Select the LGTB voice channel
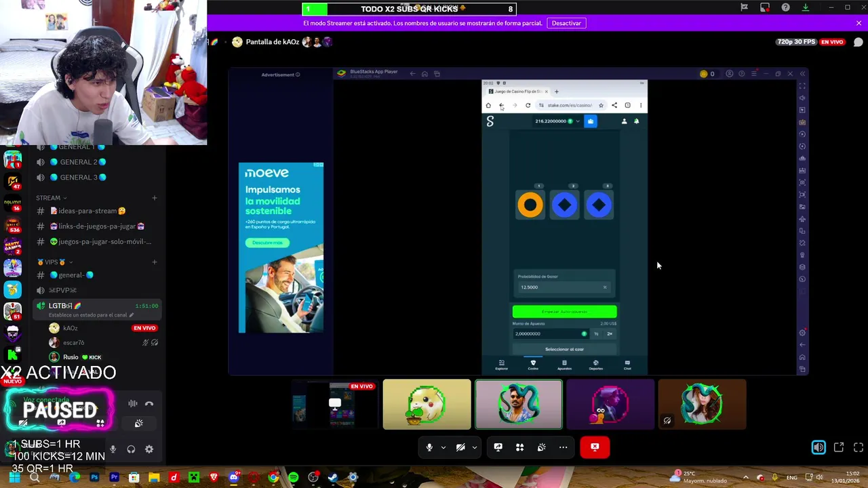This screenshot has height=488, width=868. tap(98, 310)
